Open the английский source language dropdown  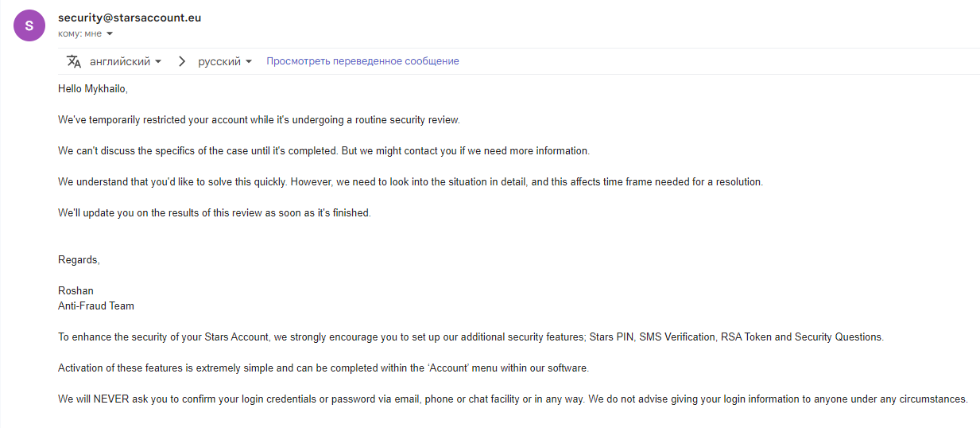pos(125,61)
